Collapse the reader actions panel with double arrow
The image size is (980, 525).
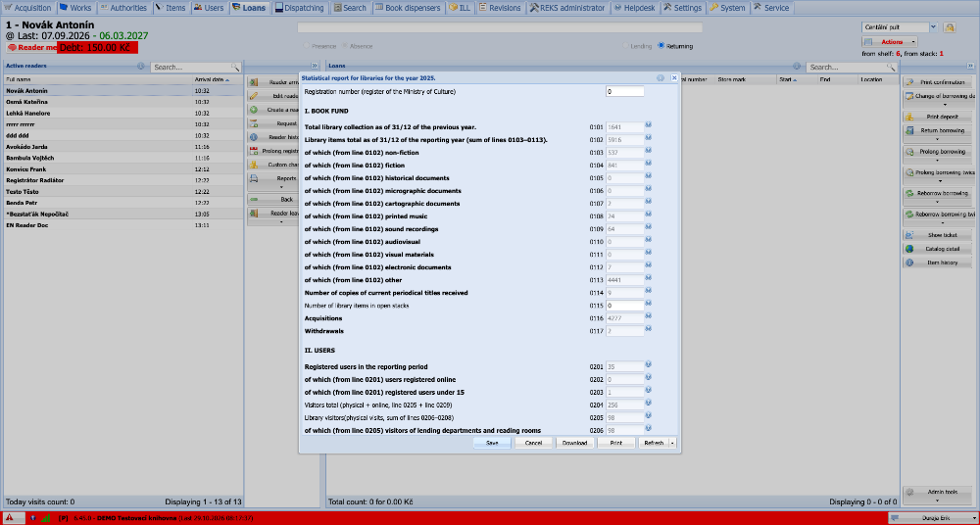315,66
